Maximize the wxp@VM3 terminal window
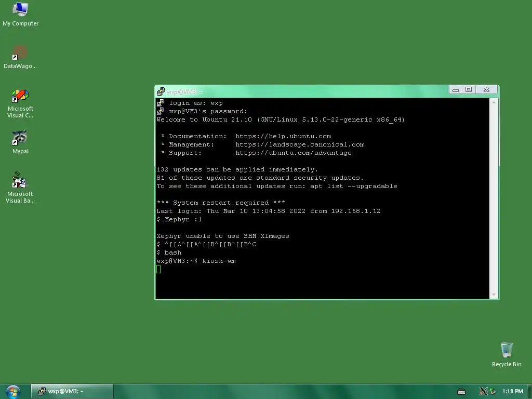The width and height of the screenshot is (532, 399). [x=469, y=89]
